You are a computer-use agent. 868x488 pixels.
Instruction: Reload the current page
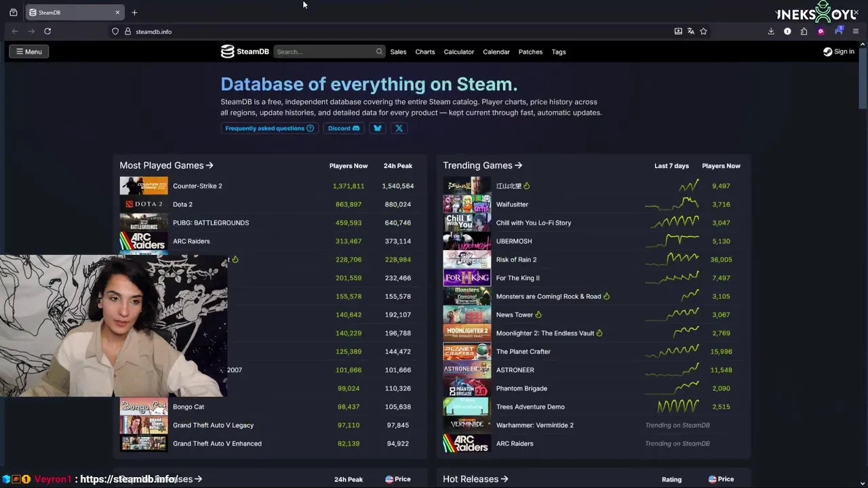point(47,31)
